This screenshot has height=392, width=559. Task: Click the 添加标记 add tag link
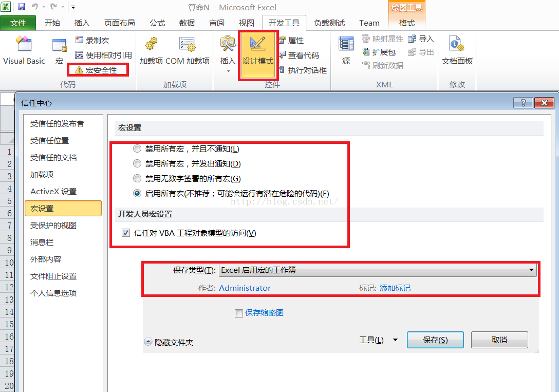395,288
